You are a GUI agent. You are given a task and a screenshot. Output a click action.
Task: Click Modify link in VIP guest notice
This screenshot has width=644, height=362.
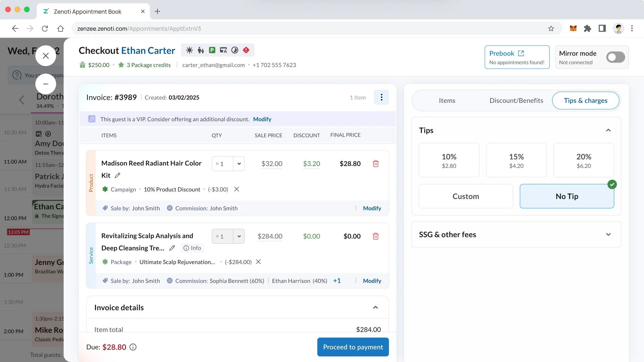[x=262, y=119]
